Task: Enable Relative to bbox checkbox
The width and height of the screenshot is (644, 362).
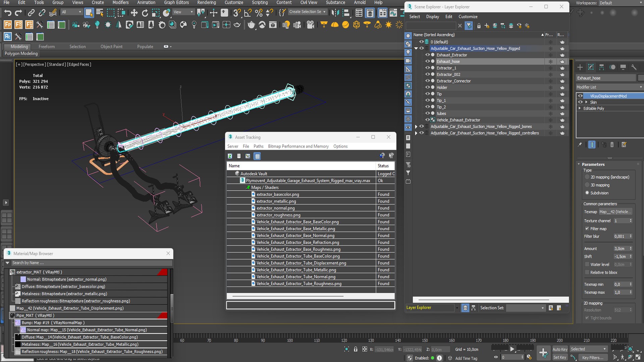Action: tap(587, 273)
